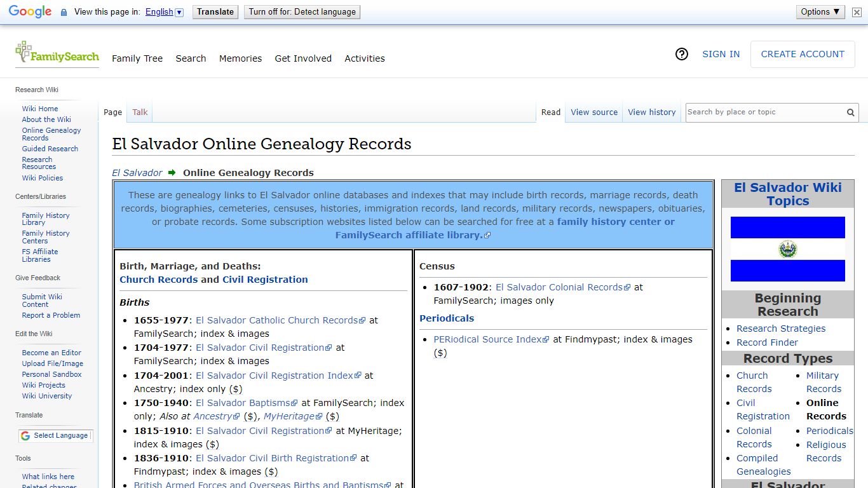Open Family History Library link
Screen dimensions: 868x488
46,219
